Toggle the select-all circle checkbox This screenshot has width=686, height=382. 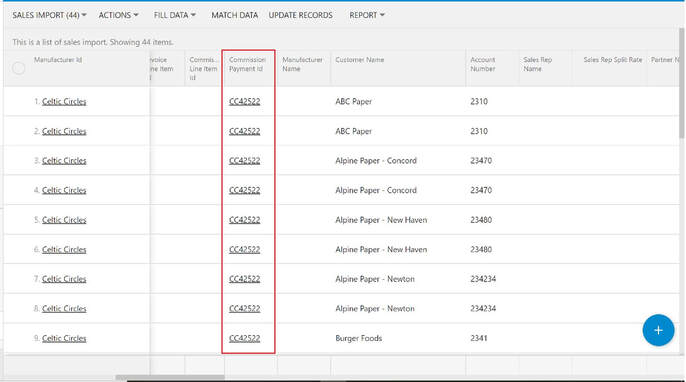click(18, 68)
